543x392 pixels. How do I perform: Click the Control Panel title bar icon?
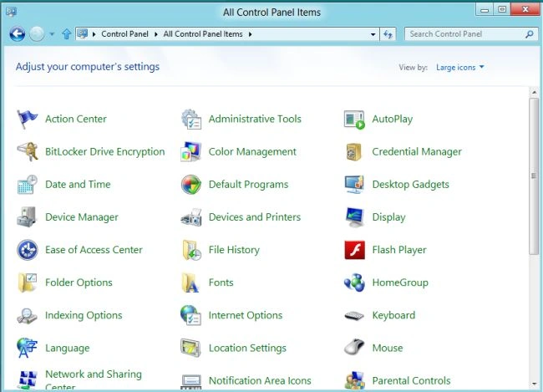tap(11, 12)
